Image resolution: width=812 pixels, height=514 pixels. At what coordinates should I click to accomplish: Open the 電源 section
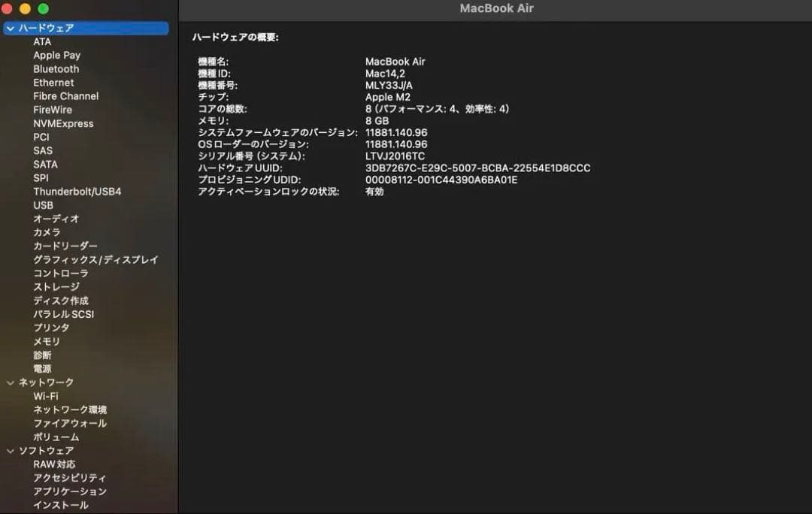[x=42, y=368]
